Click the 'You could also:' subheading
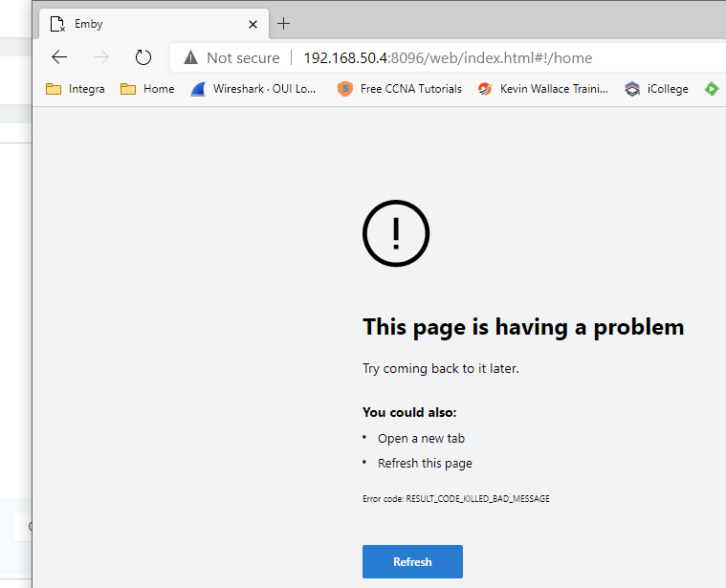The width and height of the screenshot is (726, 588). [x=409, y=412]
